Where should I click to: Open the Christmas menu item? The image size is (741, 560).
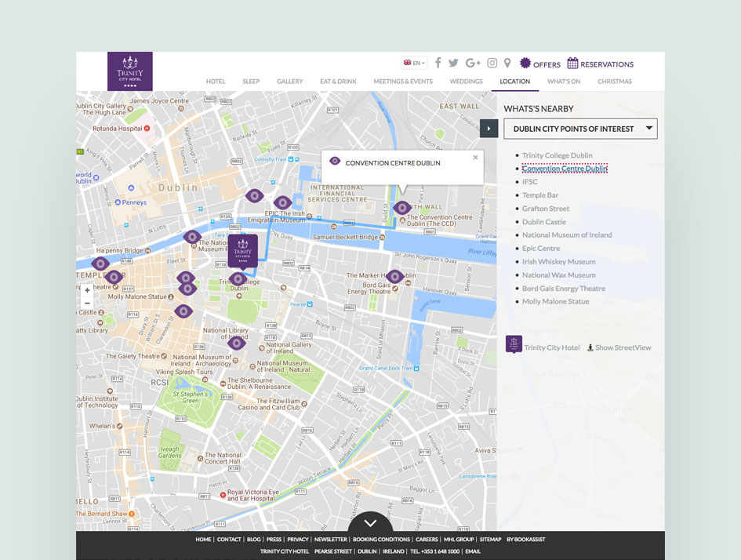pyautogui.click(x=614, y=82)
